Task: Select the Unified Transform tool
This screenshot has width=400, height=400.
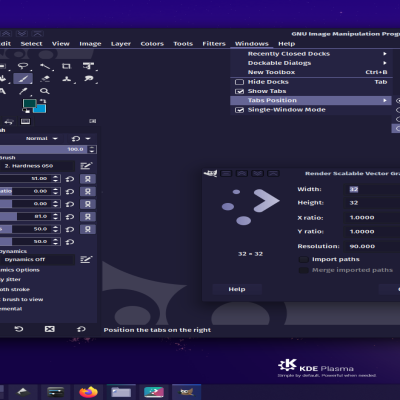Action: [x=88, y=66]
